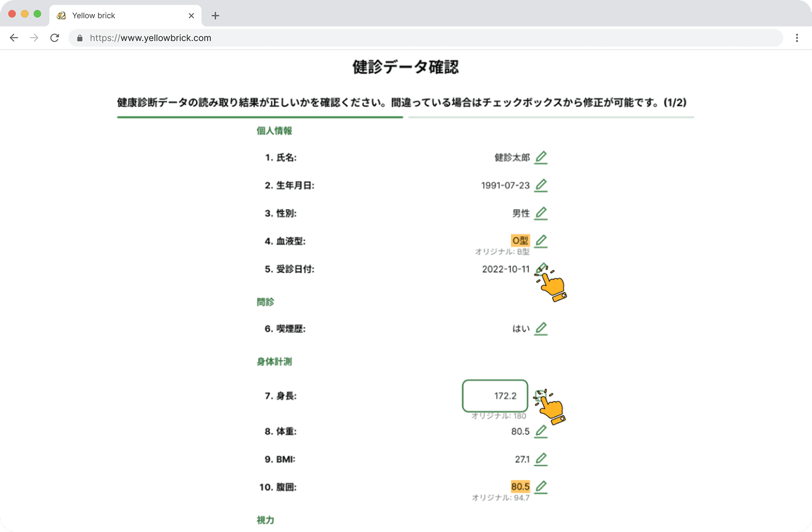Click the pencil icon beside 性別

coord(541,213)
